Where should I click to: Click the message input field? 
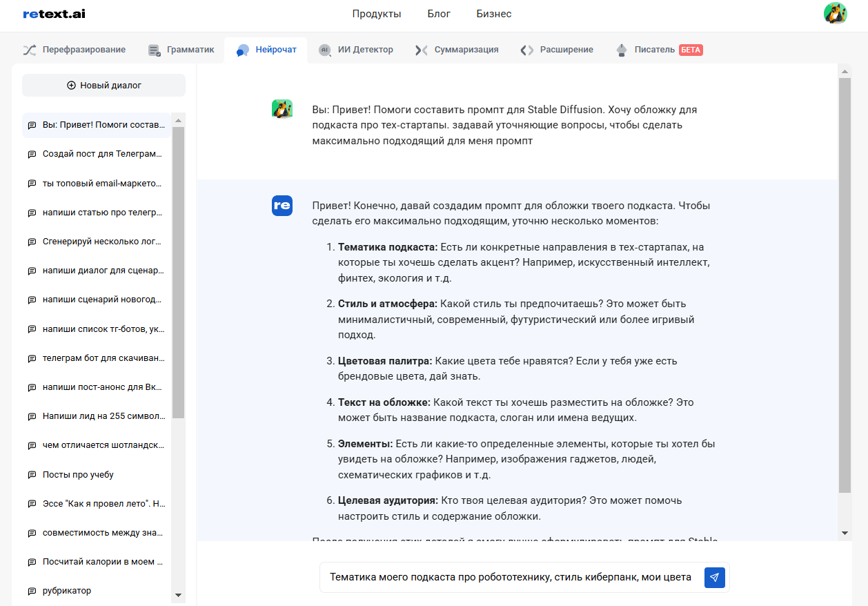tap(511, 578)
